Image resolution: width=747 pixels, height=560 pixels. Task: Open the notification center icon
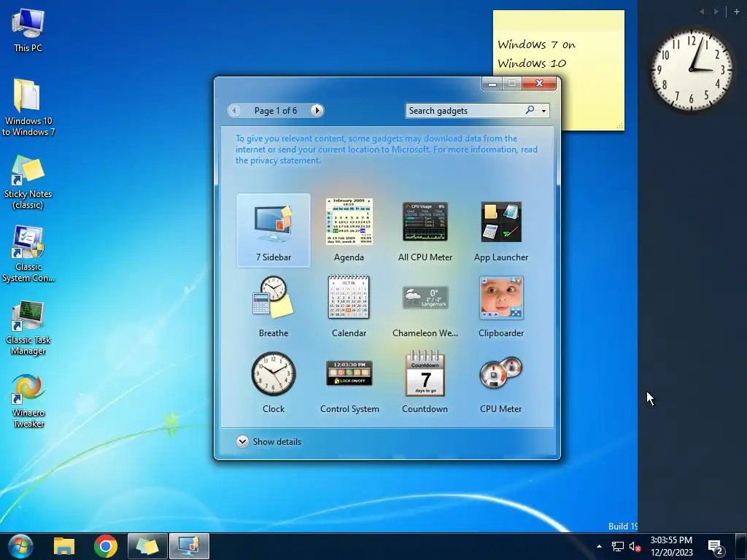716,548
